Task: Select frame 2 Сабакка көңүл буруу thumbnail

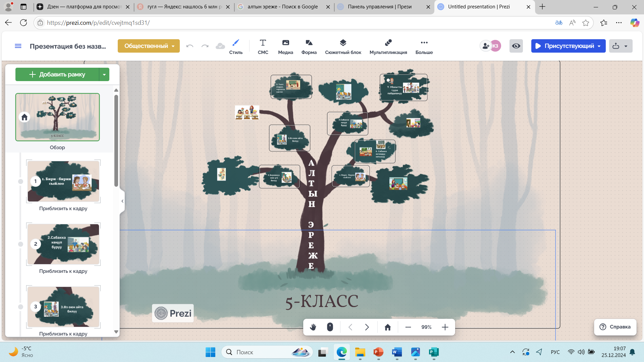Action: [x=63, y=244]
